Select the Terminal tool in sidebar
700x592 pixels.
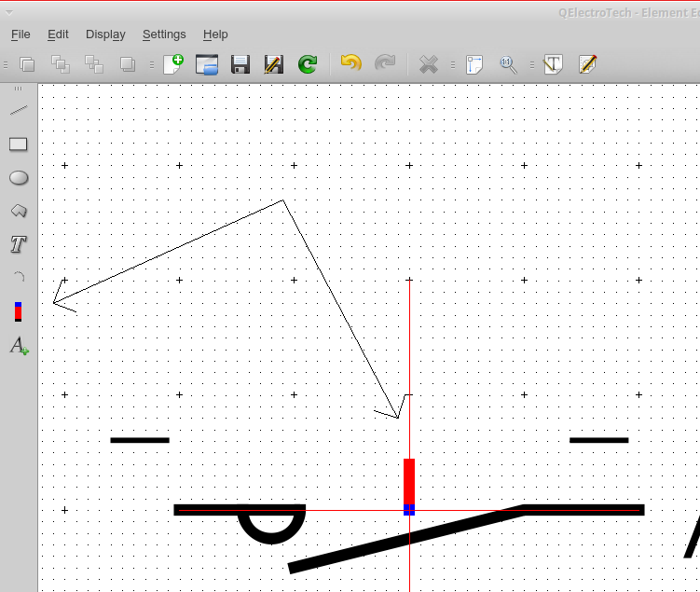tap(19, 311)
